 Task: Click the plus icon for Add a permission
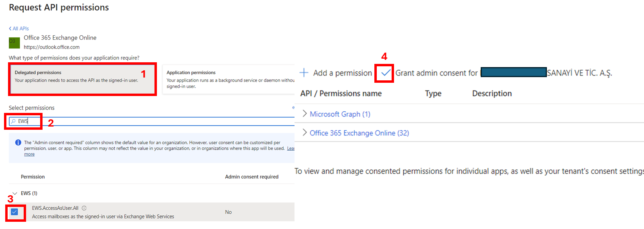304,73
